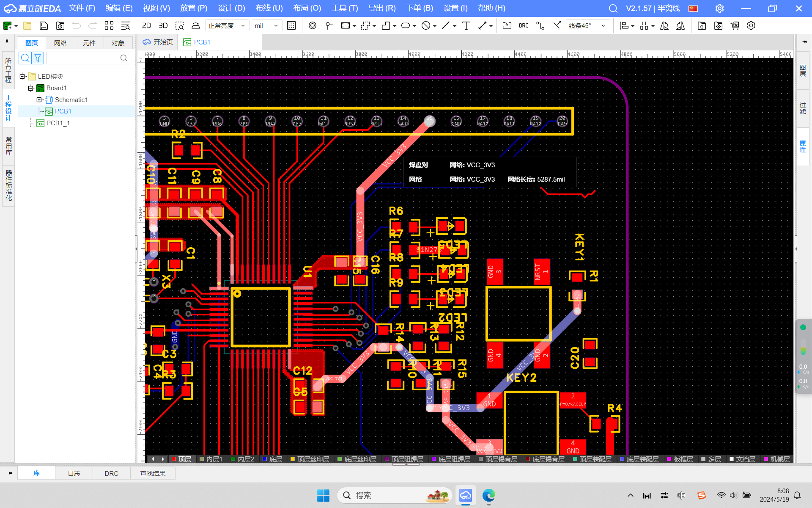
Task: Open the mil units dropdown
Action: coord(267,26)
